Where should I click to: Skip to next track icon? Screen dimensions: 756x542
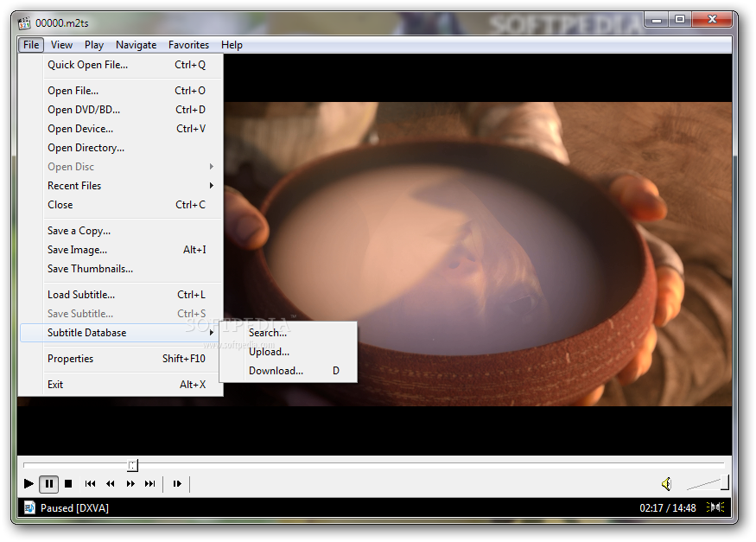[150, 484]
